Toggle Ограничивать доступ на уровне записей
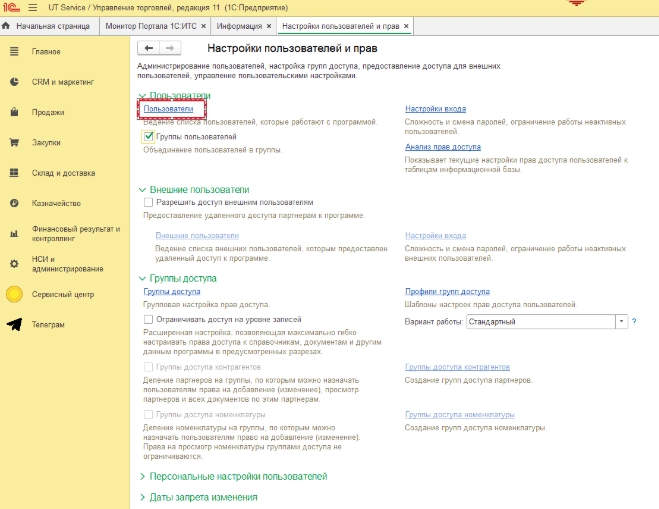The width and height of the screenshot is (659, 509). 149,319
